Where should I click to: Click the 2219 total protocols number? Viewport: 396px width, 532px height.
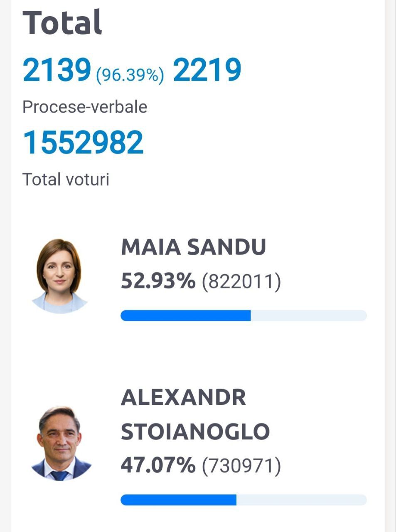click(x=207, y=70)
